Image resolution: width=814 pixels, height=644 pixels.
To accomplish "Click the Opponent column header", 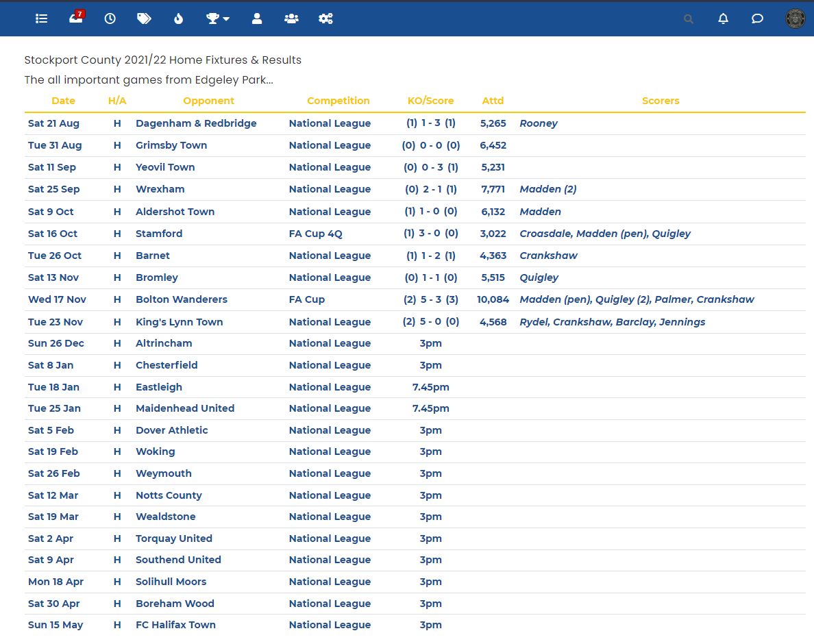I will tap(209, 101).
